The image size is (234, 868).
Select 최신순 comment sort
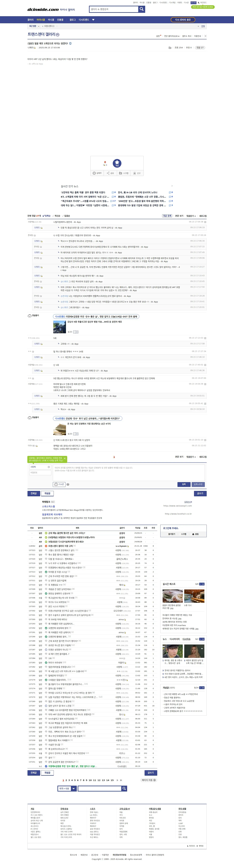coord(56,216)
